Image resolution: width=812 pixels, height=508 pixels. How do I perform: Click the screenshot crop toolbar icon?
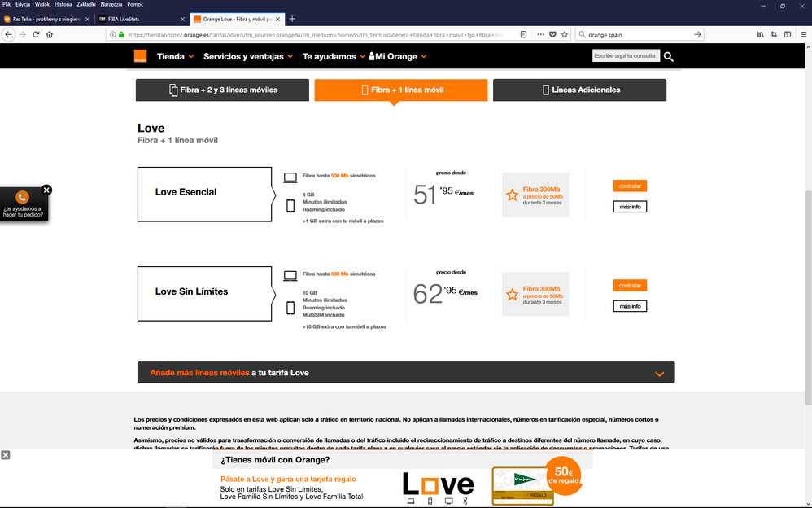tap(774, 35)
